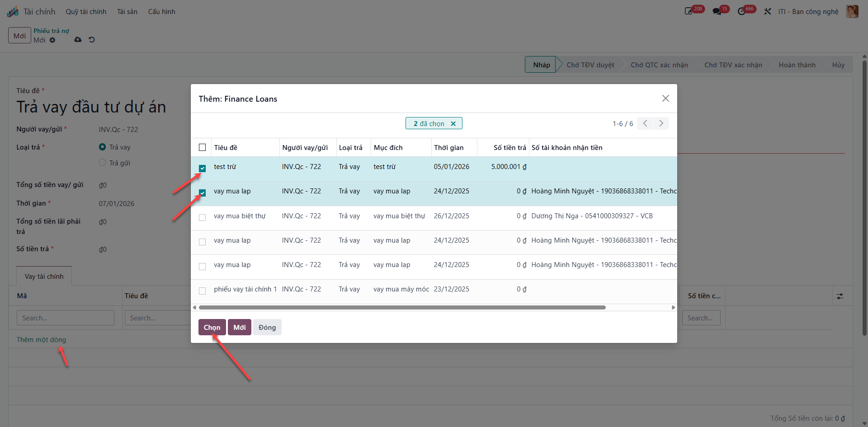Click the Chọn button in dialog
The width and height of the screenshot is (868, 427).
(x=212, y=328)
